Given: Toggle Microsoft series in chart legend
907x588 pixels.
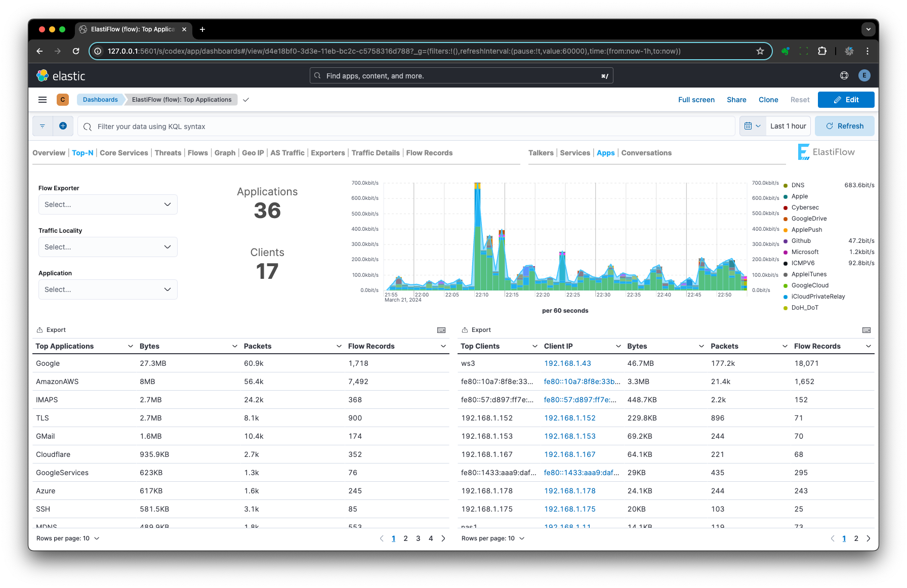Looking at the screenshot, I should tap(805, 252).
